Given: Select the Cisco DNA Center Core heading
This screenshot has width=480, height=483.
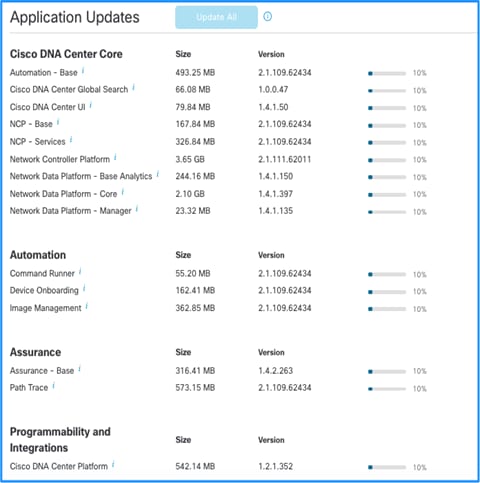Looking at the screenshot, I should (x=66, y=54).
